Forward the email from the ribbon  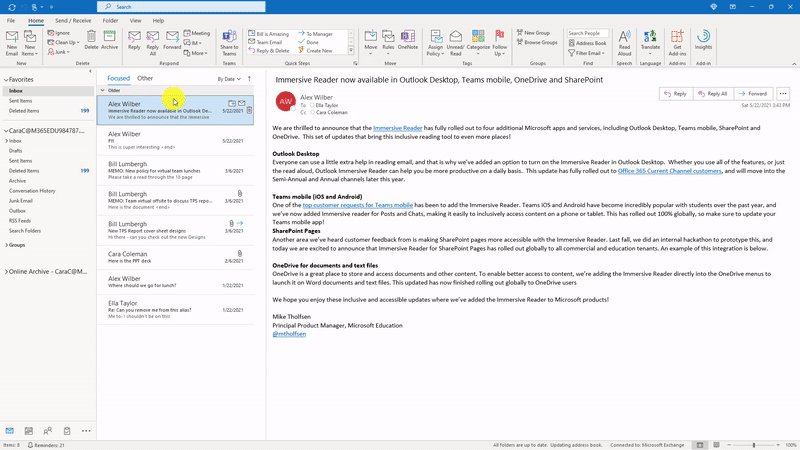pyautogui.click(x=172, y=40)
